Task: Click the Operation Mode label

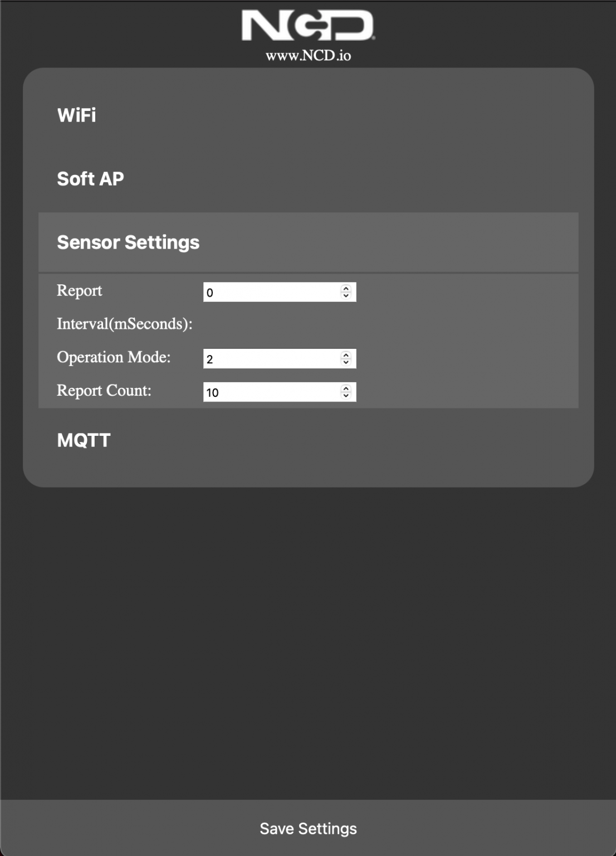Action: point(114,357)
